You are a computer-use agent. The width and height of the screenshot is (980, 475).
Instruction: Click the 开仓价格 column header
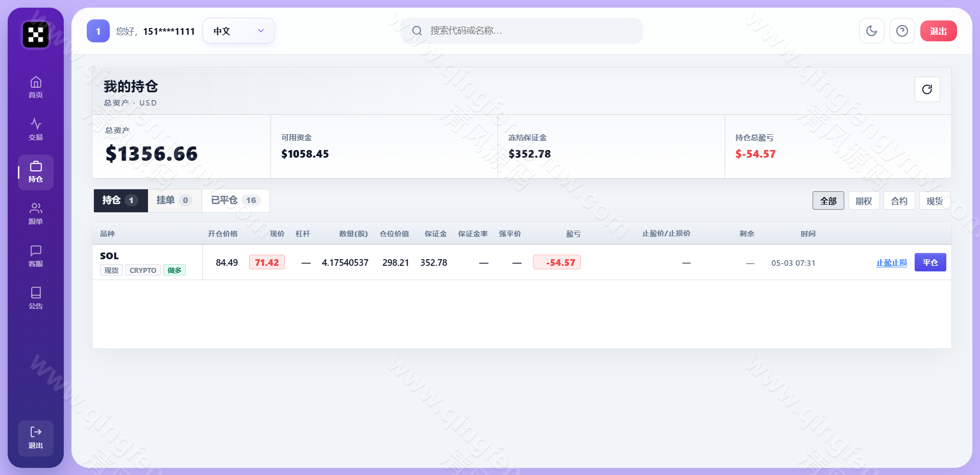pyautogui.click(x=223, y=234)
